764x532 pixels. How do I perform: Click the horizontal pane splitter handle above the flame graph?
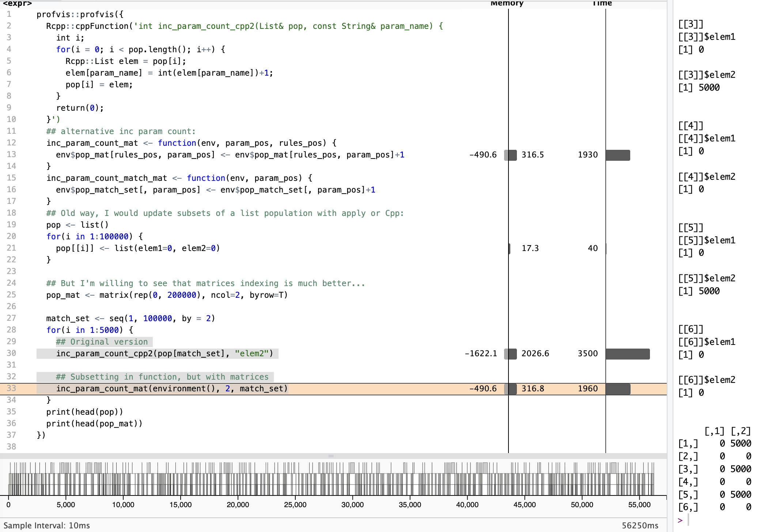(331, 456)
